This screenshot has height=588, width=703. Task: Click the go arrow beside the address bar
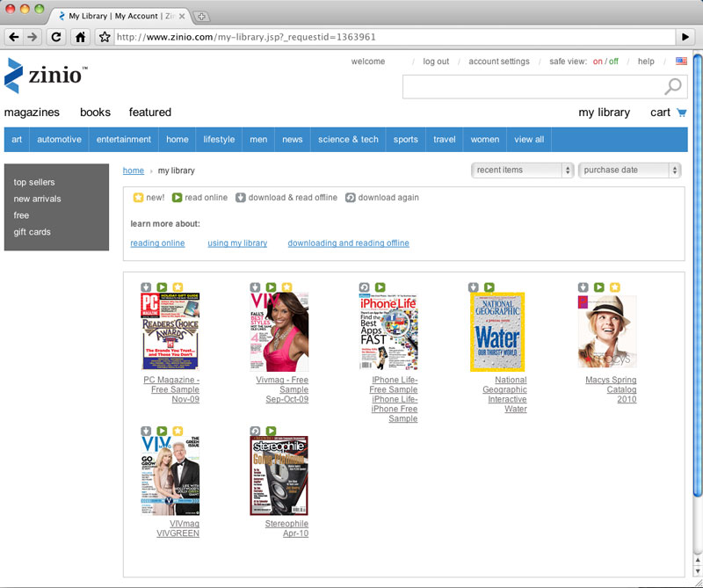tap(685, 37)
